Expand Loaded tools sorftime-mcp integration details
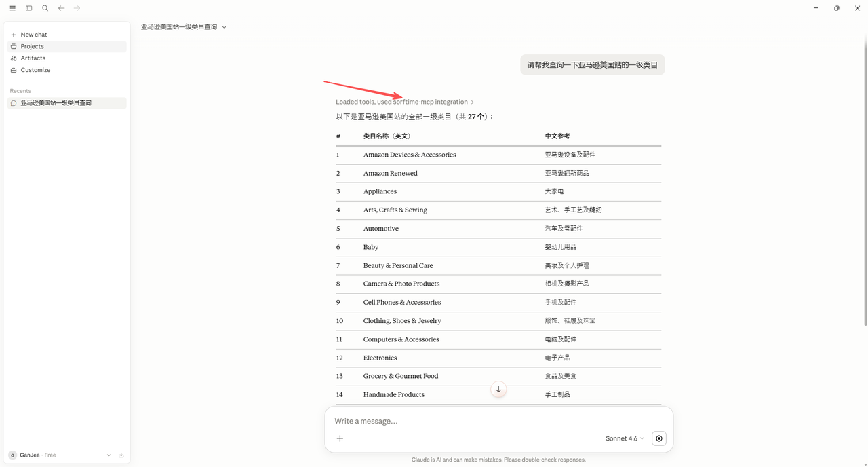868x467 pixels. (x=405, y=102)
